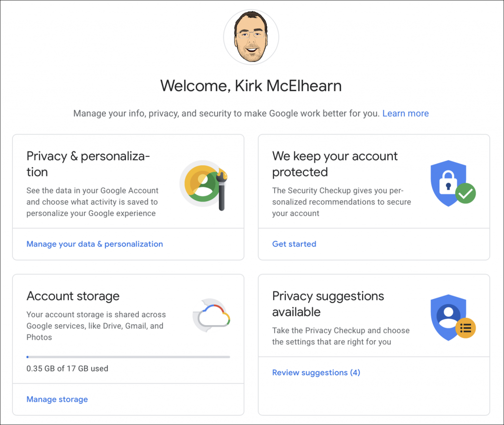Click the storage usage progress bar

coord(128,357)
